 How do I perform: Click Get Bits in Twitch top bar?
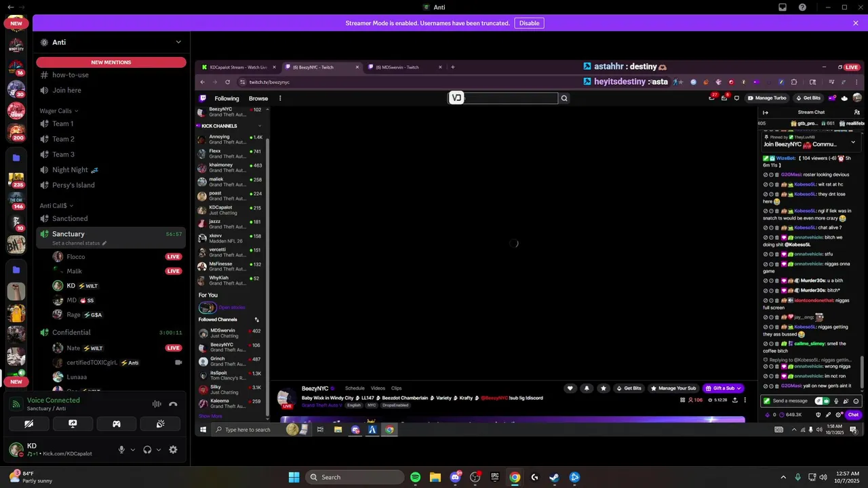(x=808, y=98)
